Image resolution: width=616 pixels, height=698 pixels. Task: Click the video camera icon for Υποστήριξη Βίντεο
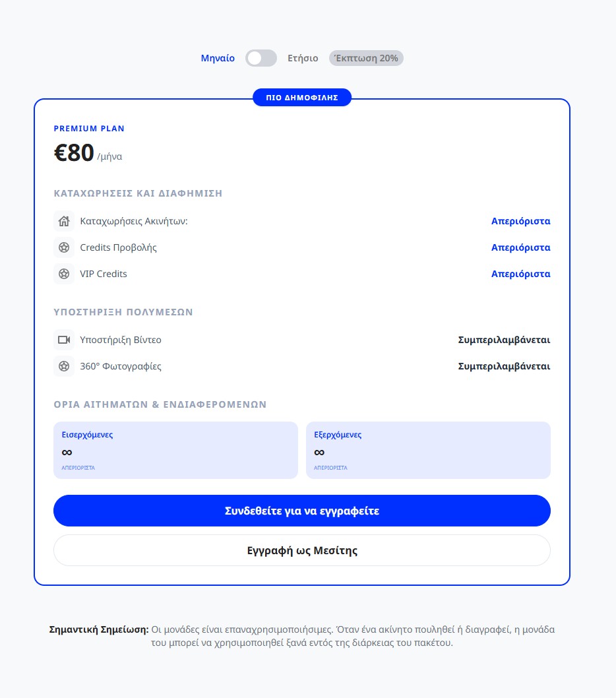[64, 340]
